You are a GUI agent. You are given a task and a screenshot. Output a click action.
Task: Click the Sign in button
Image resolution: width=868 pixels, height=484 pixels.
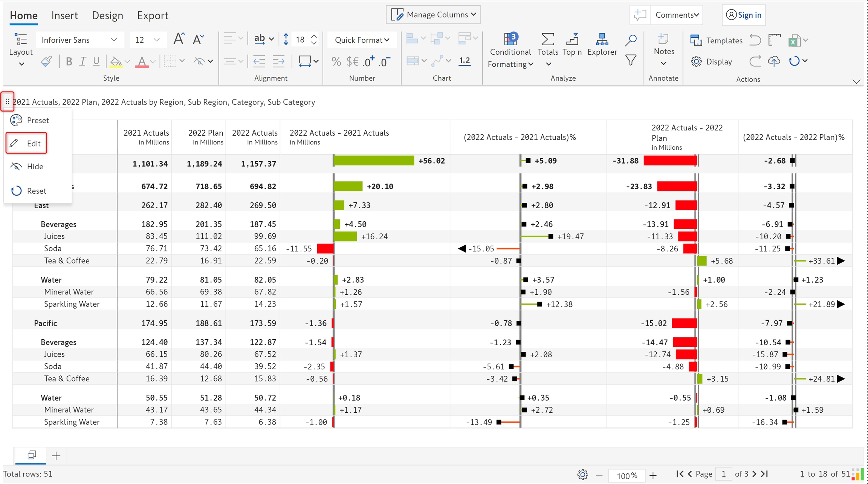coord(744,15)
